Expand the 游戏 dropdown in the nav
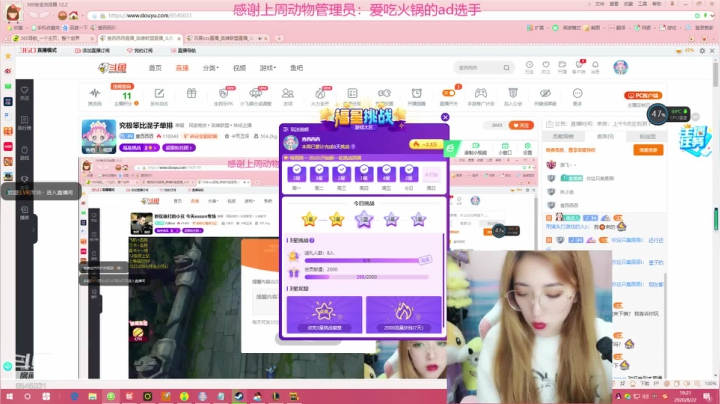Viewport: 720px width, 404px height. pyautogui.click(x=268, y=67)
